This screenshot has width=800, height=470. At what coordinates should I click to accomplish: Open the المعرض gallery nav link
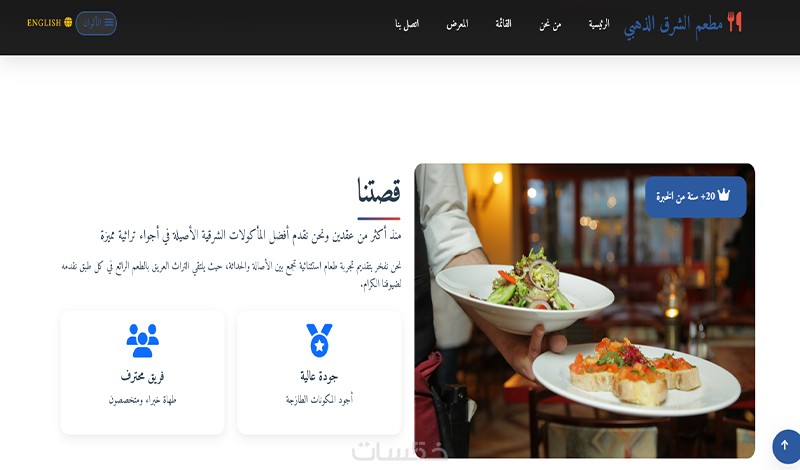pos(457,24)
